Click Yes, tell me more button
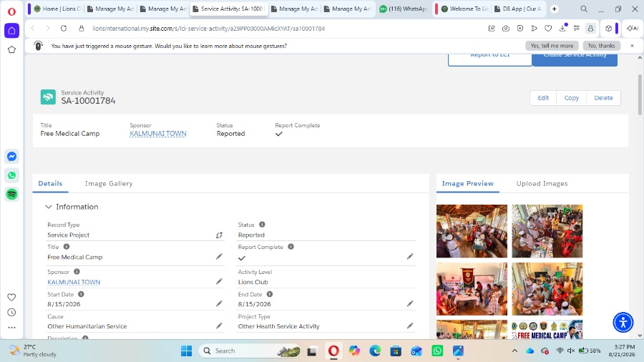Image resolution: width=644 pixels, height=362 pixels. (552, 46)
